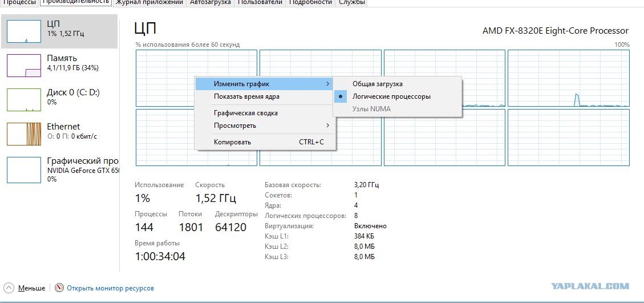Click the Виртуализация value Включено
Screen dimensions: 644x303
pyautogui.click(x=370, y=226)
